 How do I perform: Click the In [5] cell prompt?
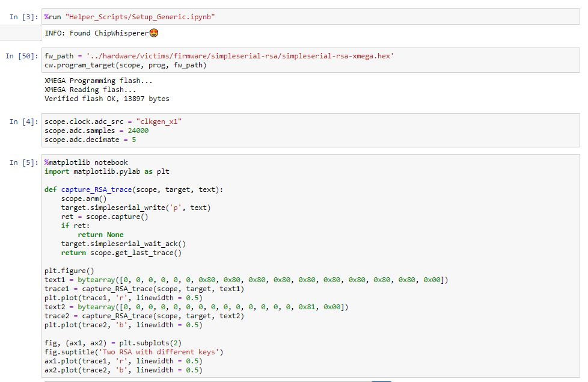tap(23, 162)
